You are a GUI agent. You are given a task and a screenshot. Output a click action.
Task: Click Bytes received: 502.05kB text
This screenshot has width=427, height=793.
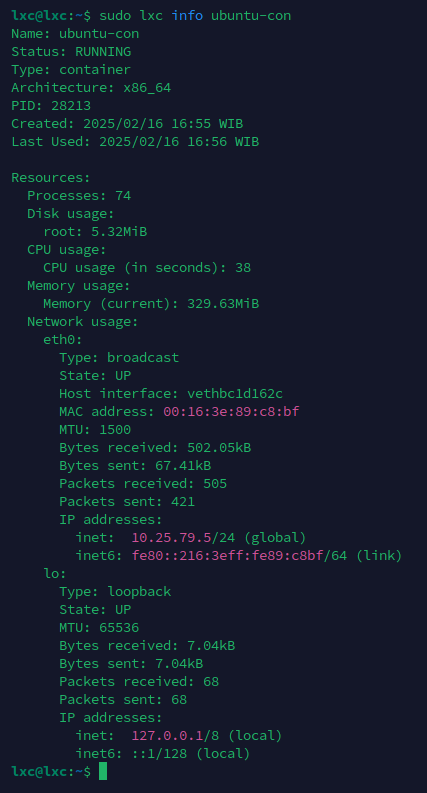(x=155, y=448)
